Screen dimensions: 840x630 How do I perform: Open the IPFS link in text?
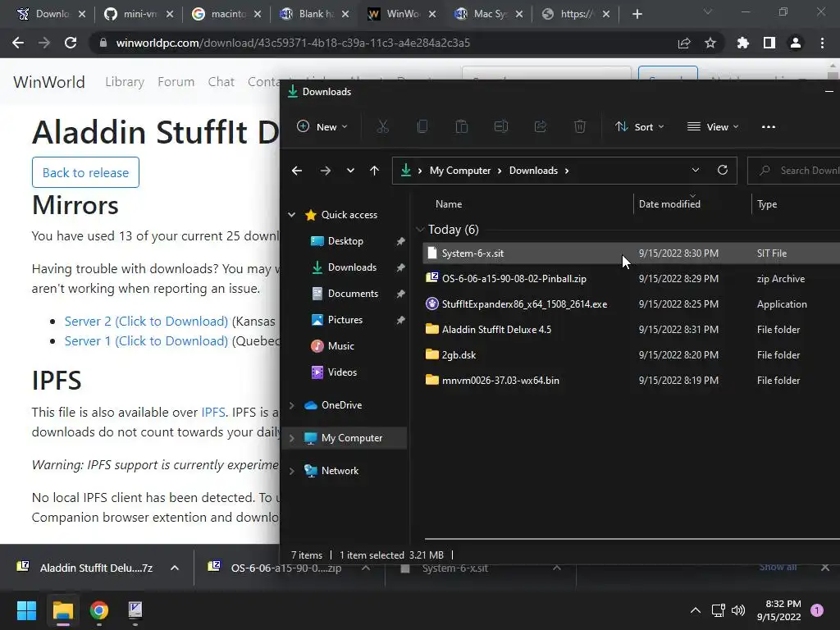point(213,412)
